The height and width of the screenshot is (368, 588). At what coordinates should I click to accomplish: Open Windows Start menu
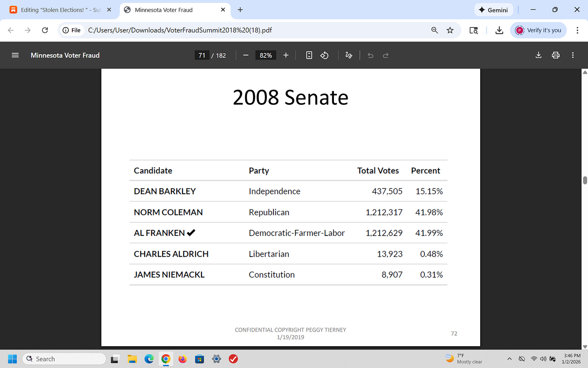click(x=13, y=359)
